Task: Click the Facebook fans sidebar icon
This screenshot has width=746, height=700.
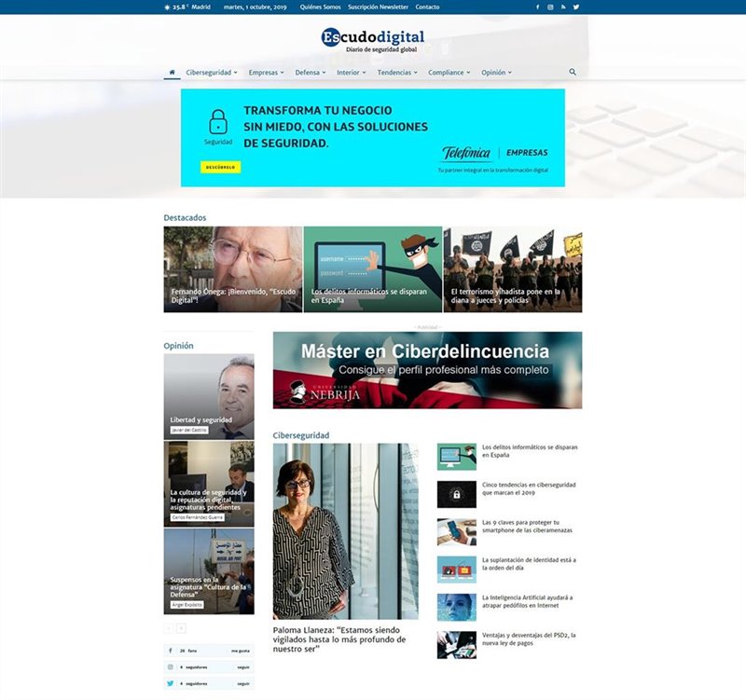Action: [x=171, y=651]
